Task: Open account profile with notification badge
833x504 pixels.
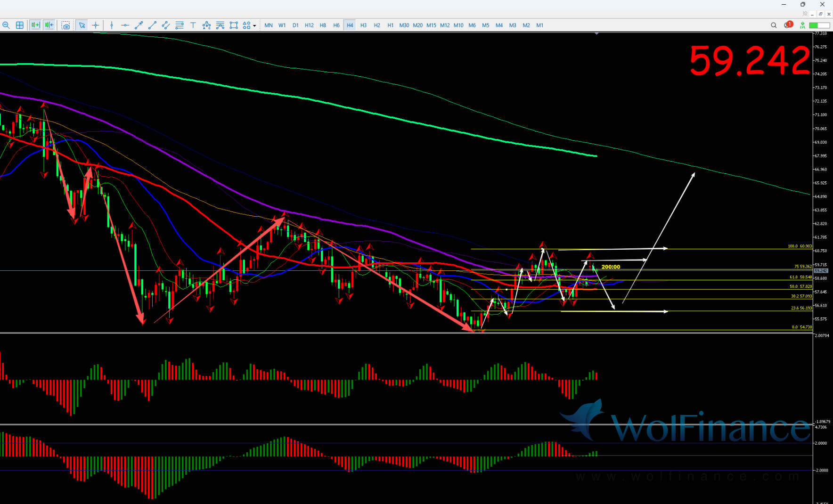Action: tap(788, 25)
